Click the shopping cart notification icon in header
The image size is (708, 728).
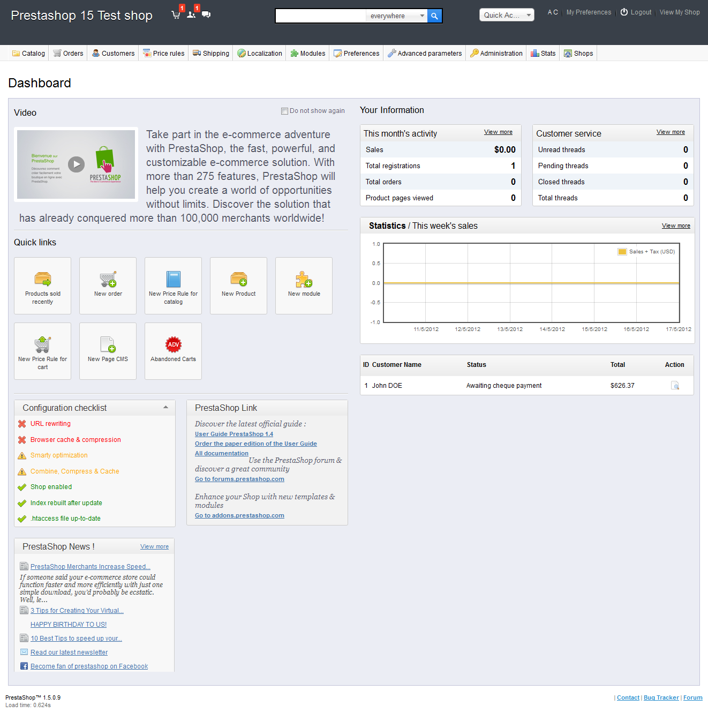click(176, 15)
